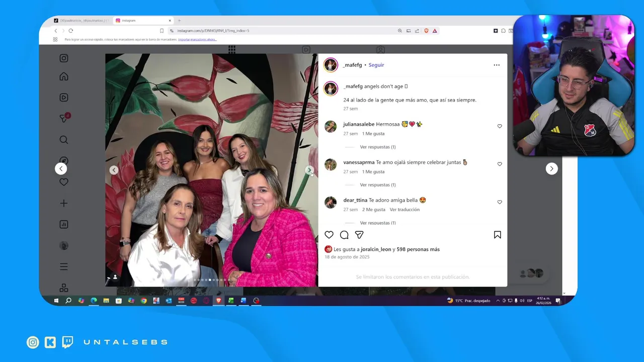
Task: Expand replies under julianasalebe's comment
Action: 378,147
